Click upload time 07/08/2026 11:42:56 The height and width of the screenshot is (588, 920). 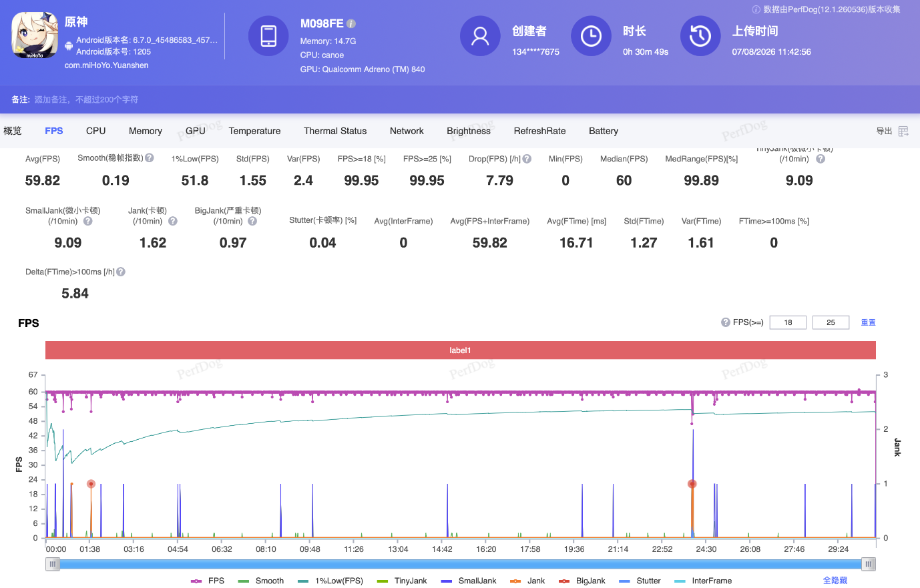[x=772, y=51]
